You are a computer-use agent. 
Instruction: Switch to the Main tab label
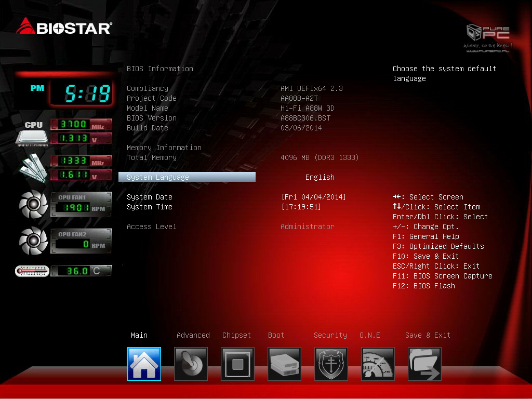[139, 335]
